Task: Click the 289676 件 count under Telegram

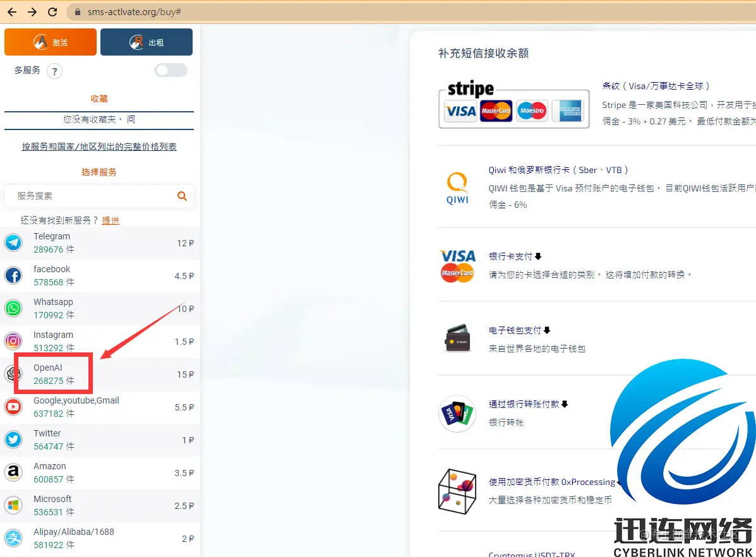Action: tap(54, 249)
